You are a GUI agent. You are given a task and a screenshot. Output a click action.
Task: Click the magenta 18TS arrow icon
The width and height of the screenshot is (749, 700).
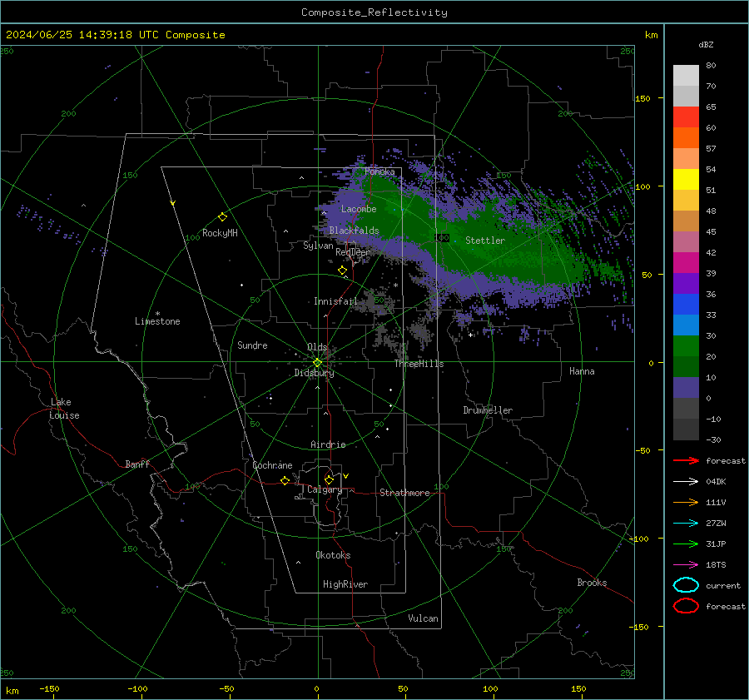point(686,565)
